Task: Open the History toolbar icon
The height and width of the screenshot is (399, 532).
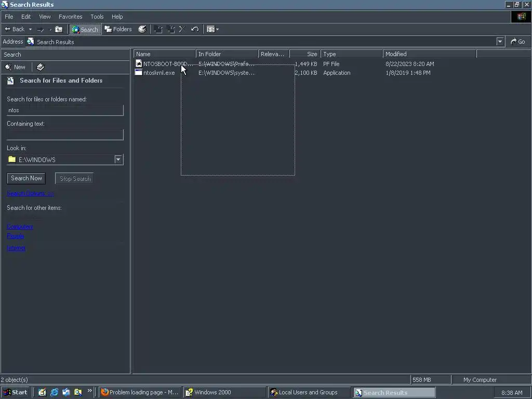Action: pos(142,29)
